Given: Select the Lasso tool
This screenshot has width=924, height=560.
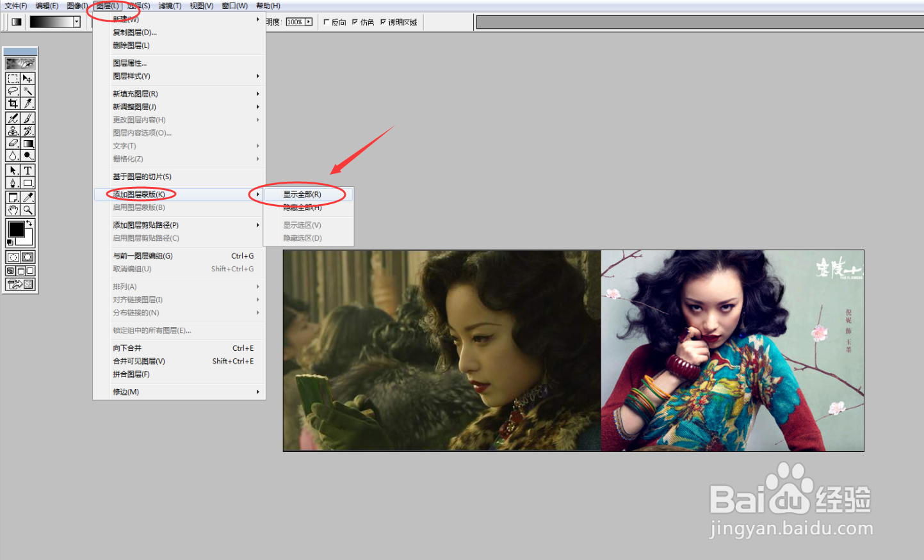Looking at the screenshot, I should tap(13, 91).
